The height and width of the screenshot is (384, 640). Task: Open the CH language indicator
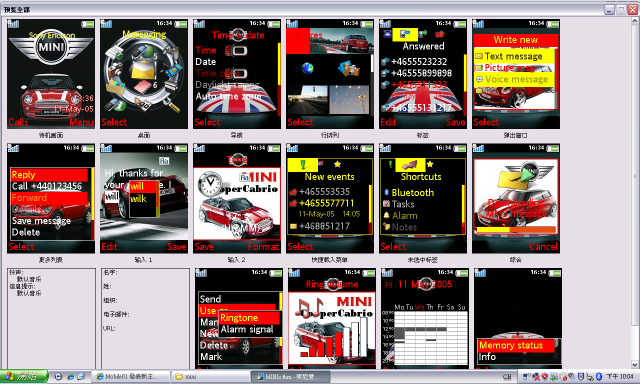507,377
